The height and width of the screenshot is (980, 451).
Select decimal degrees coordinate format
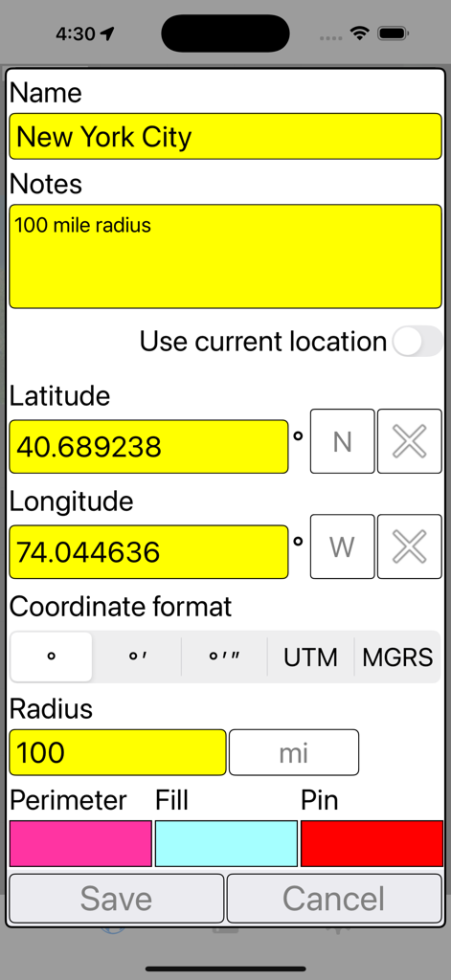click(52, 657)
